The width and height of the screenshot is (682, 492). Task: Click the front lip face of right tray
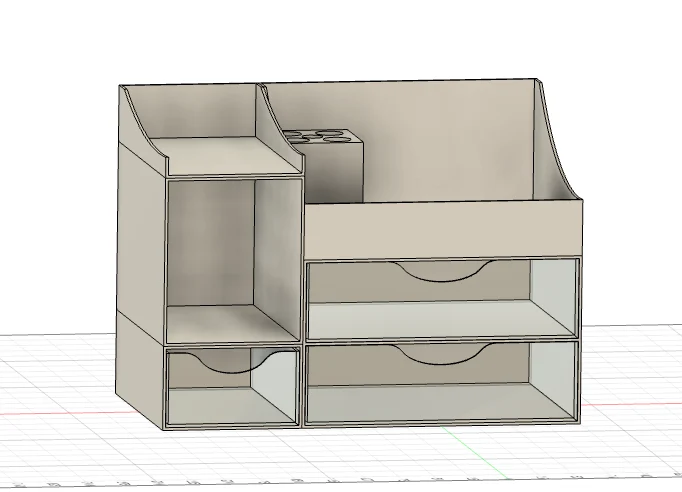click(443, 229)
